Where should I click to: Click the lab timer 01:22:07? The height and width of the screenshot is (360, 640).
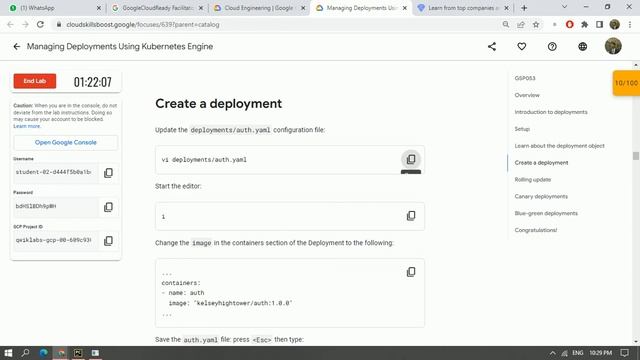(93, 82)
